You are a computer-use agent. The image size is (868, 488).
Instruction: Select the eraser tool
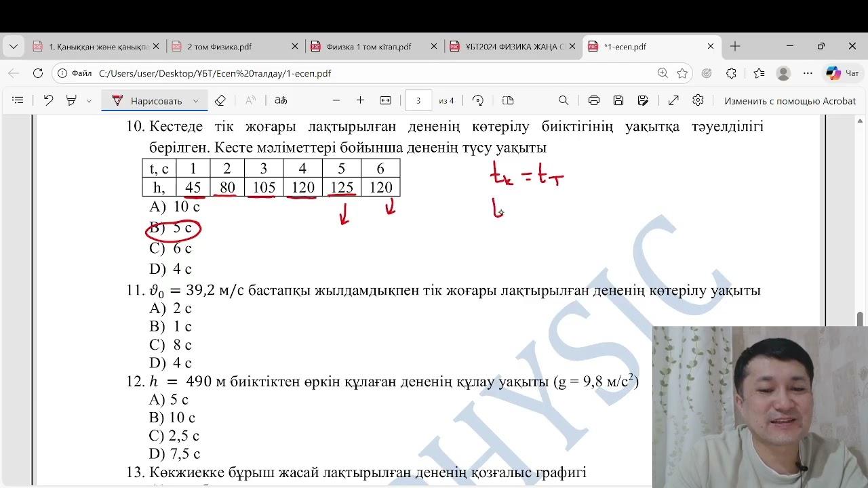point(220,100)
